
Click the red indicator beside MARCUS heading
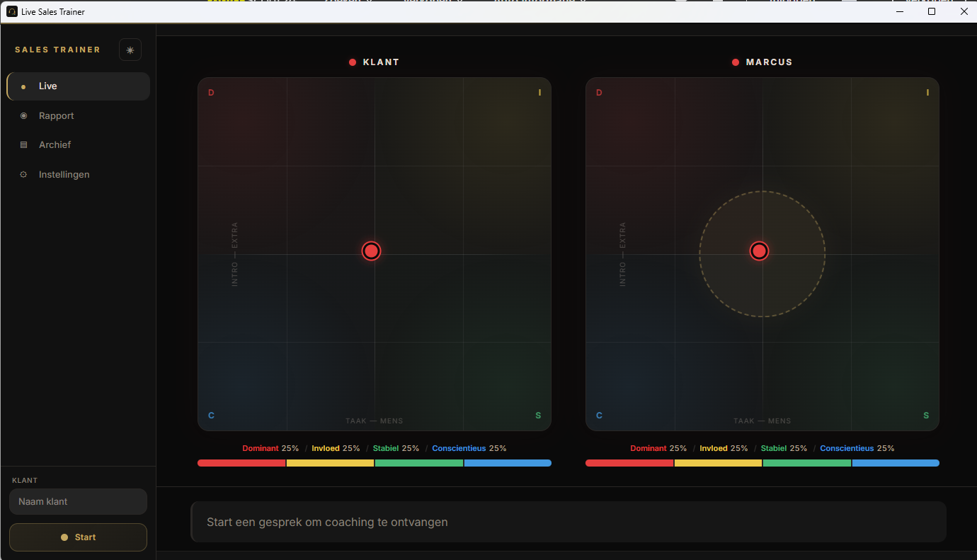tap(735, 62)
